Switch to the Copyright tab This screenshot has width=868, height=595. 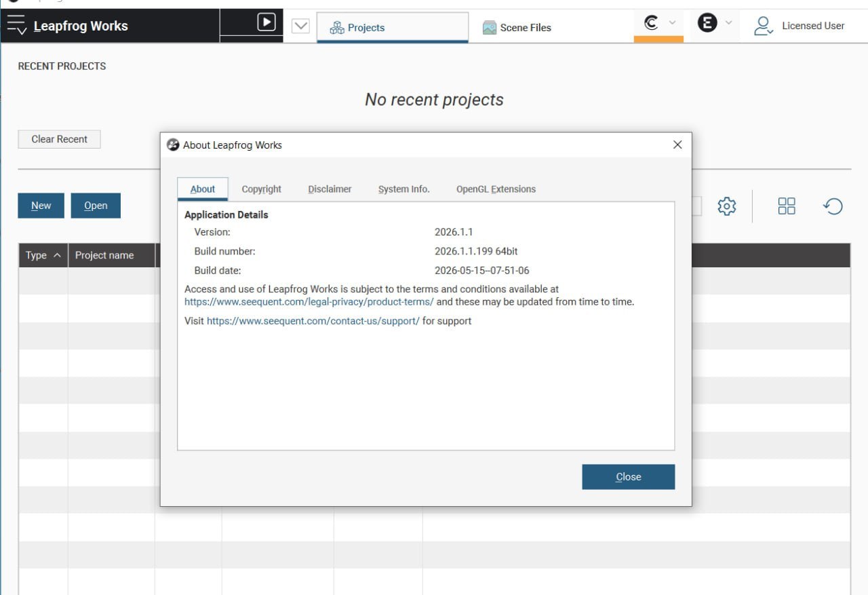(262, 189)
